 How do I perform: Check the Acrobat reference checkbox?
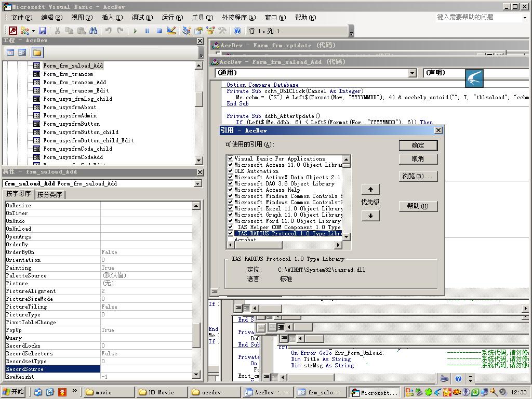click(x=230, y=240)
